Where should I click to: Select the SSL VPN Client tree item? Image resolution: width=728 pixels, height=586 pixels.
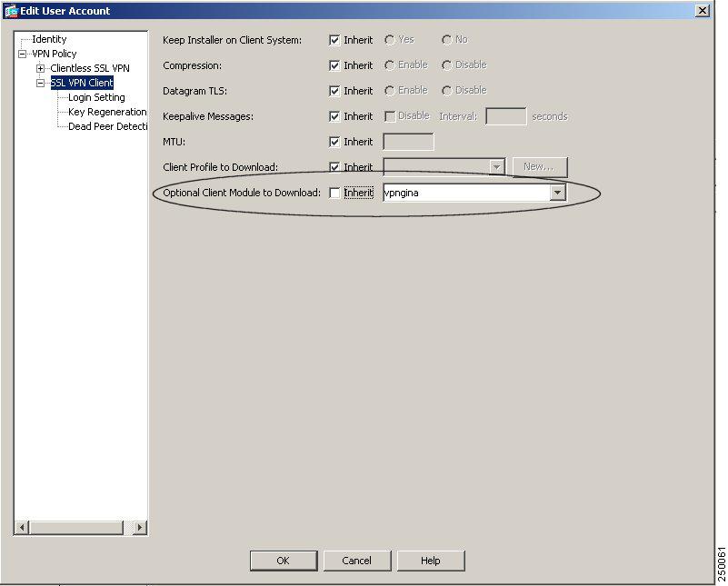(82, 83)
